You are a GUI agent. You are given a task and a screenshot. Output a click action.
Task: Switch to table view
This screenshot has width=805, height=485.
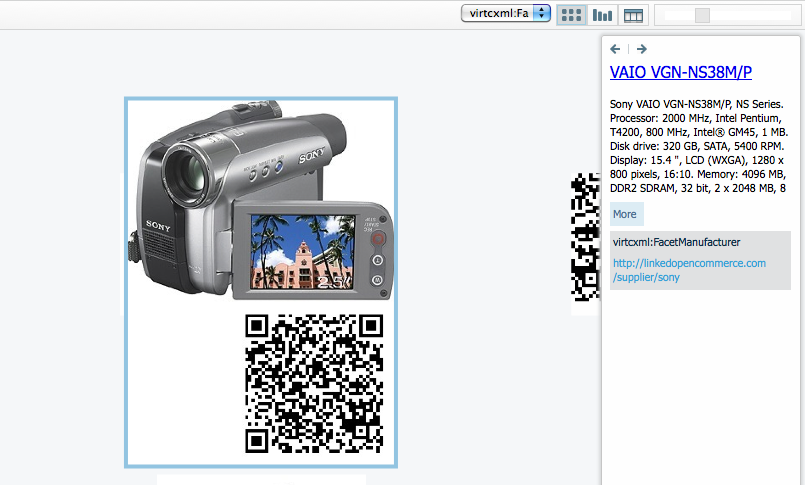point(633,15)
